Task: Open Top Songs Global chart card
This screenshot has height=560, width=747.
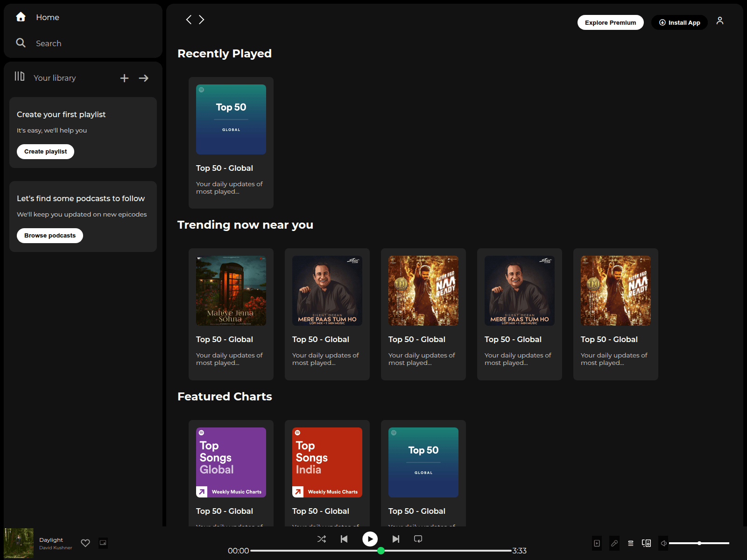Action: point(231,473)
